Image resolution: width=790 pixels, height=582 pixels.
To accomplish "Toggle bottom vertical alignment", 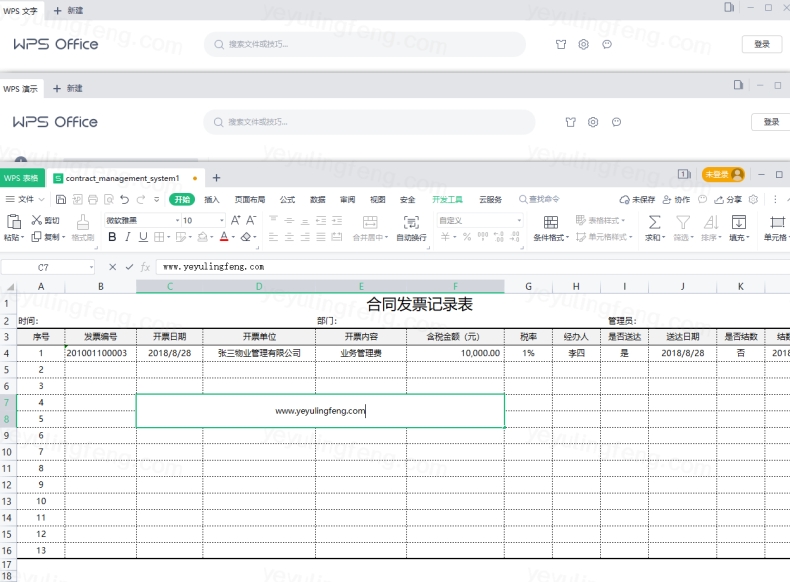I will click(305, 220).
